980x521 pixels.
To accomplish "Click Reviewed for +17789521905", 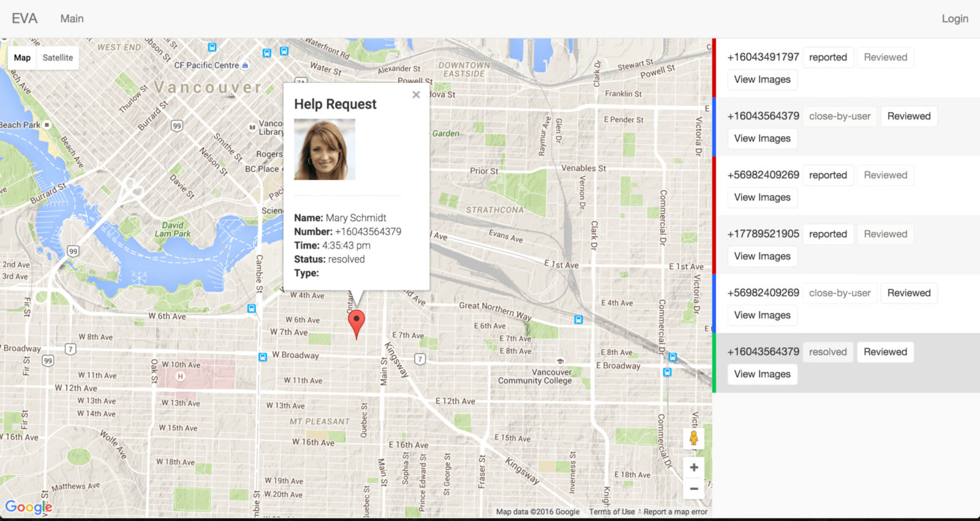I will tap(885, 234).
